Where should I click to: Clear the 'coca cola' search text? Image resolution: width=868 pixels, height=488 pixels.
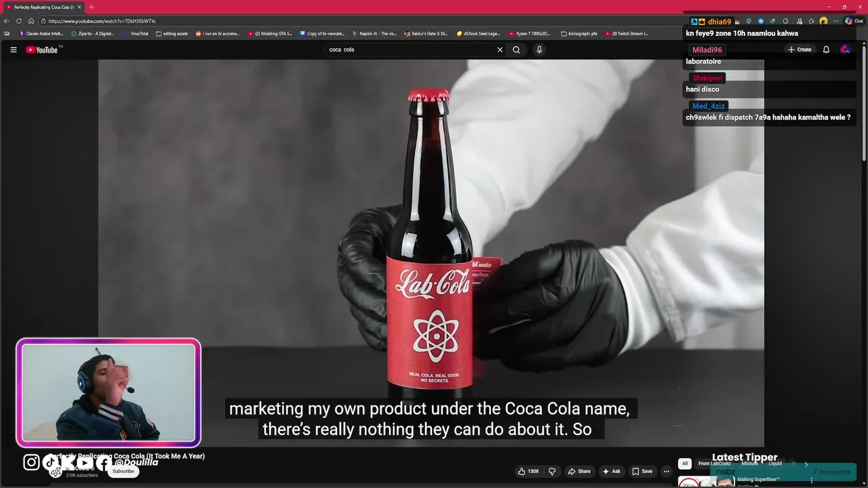(x=500, y=49)
